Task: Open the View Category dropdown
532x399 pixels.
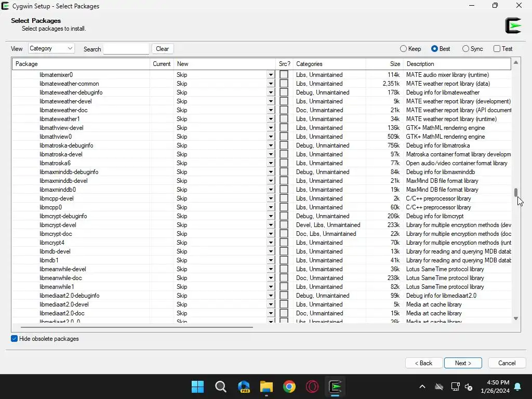Action: 51,48
